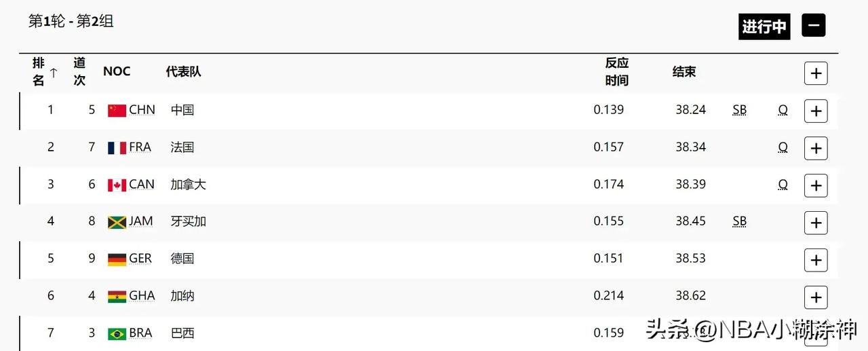
Task: Click the Brazil flag icon
Action: point(117,334)
